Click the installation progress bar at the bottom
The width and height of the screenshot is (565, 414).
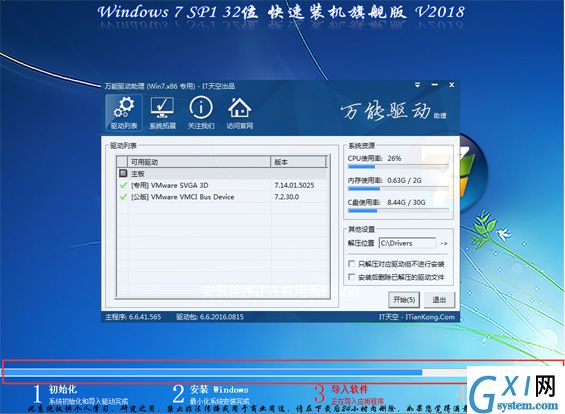(234, 372)
